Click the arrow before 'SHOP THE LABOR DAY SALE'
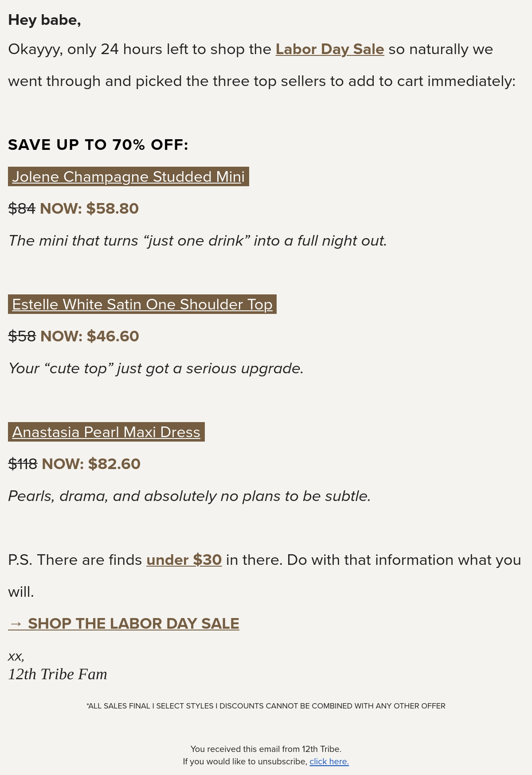Viewport: 532px width, 775px height. (x=16, y=623)
